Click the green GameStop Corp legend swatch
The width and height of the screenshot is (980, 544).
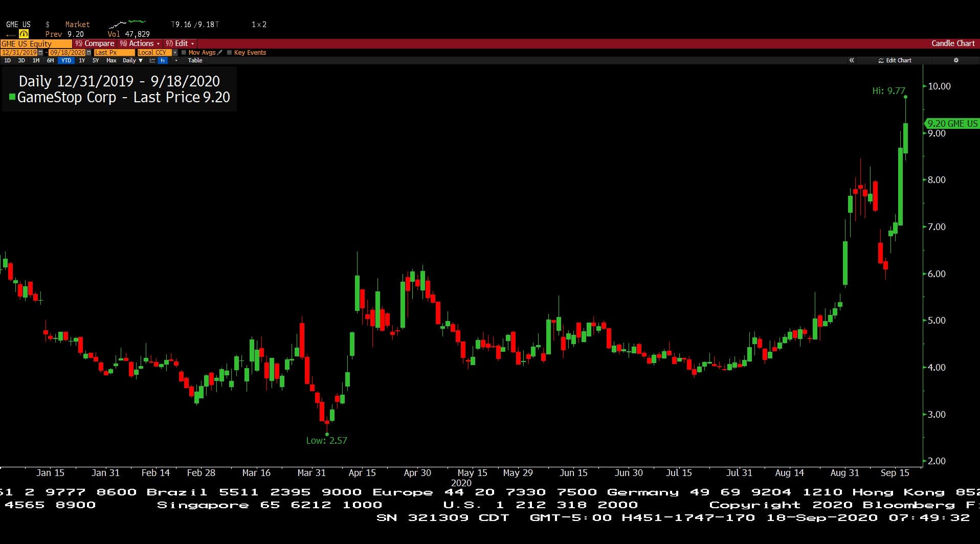tap(12, 97)
